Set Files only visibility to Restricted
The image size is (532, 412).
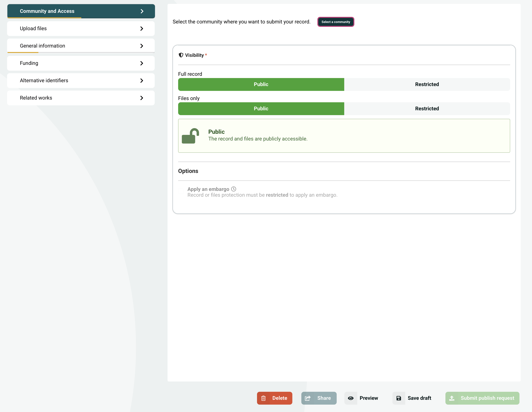pyautogui.click(x=427, y=109)
